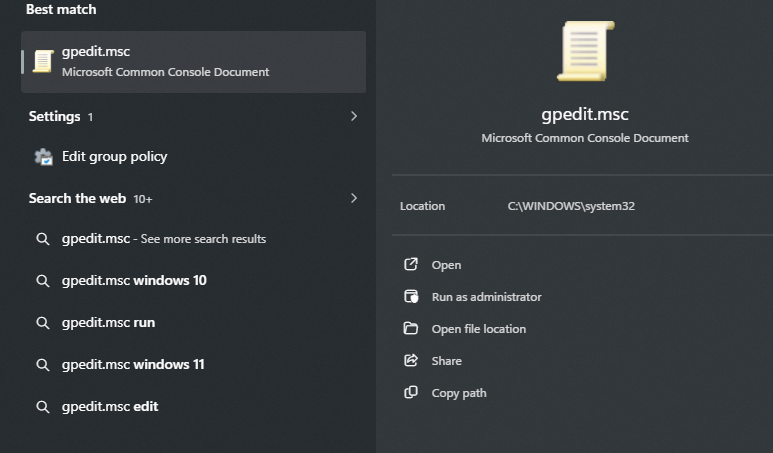This screenshot has width=773, height=453.
Task: Select Open file location
Action: pos(479,329)
